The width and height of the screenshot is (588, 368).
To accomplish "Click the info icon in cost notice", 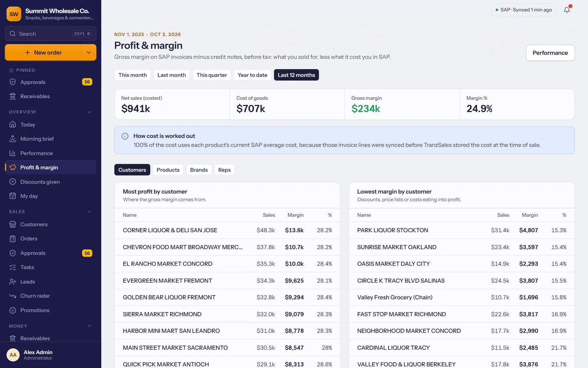I will (125, 136).
